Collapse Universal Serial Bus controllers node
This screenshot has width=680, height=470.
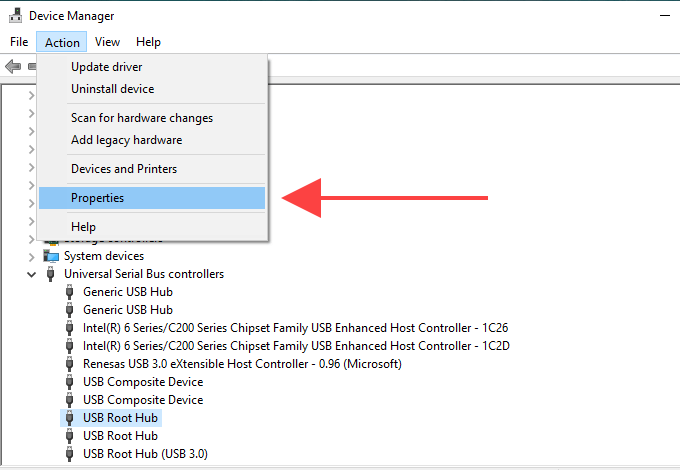coord(31,274)
